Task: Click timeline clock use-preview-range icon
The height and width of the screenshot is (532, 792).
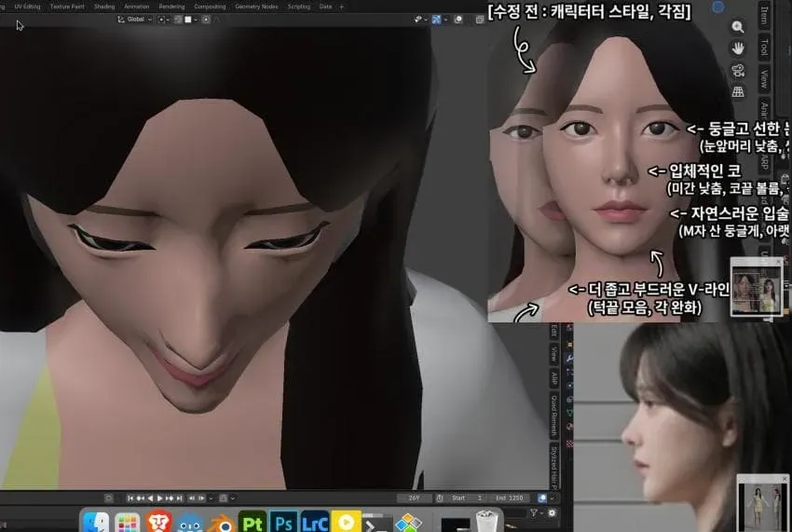Action: tap(440, 498)
